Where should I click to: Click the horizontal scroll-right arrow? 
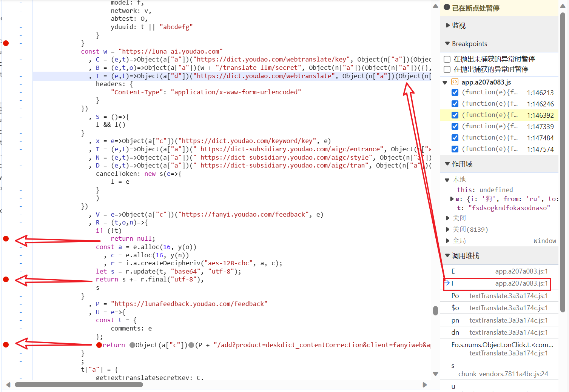[425, 385]
